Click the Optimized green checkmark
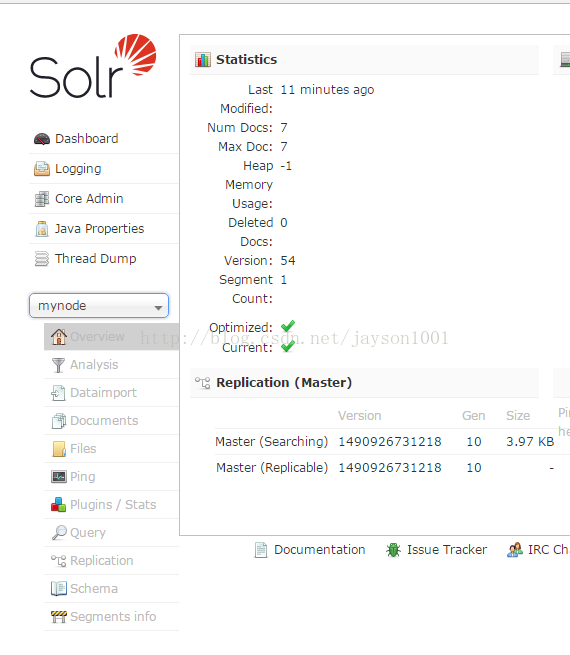This screenshot has height=655, width=570. point(288,326)
